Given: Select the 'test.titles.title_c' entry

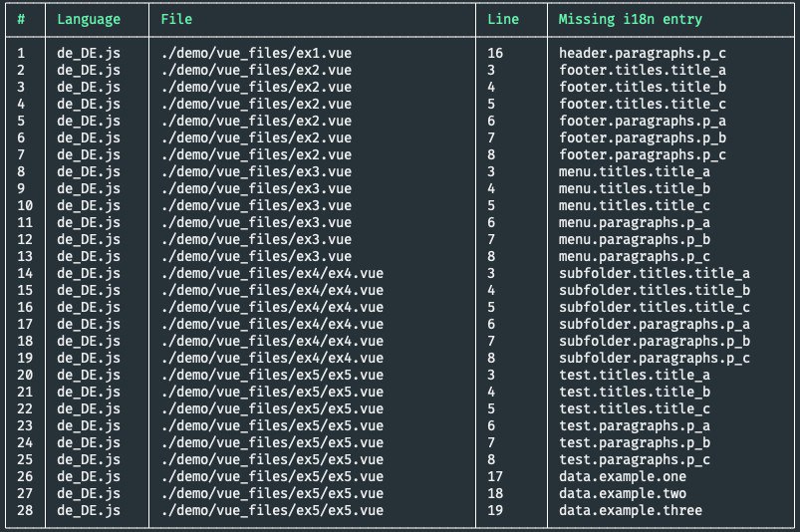Looking at the screenshot, I should click(635, 408).
